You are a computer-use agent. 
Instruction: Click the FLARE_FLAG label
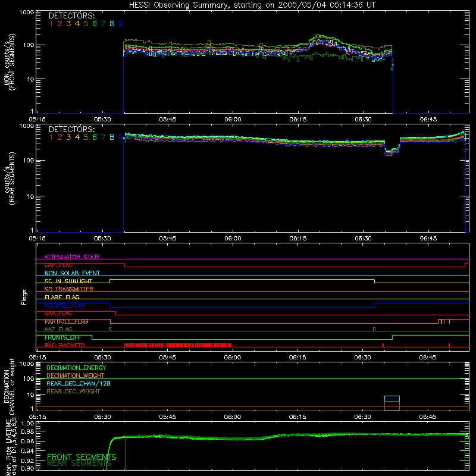(62, 297)
